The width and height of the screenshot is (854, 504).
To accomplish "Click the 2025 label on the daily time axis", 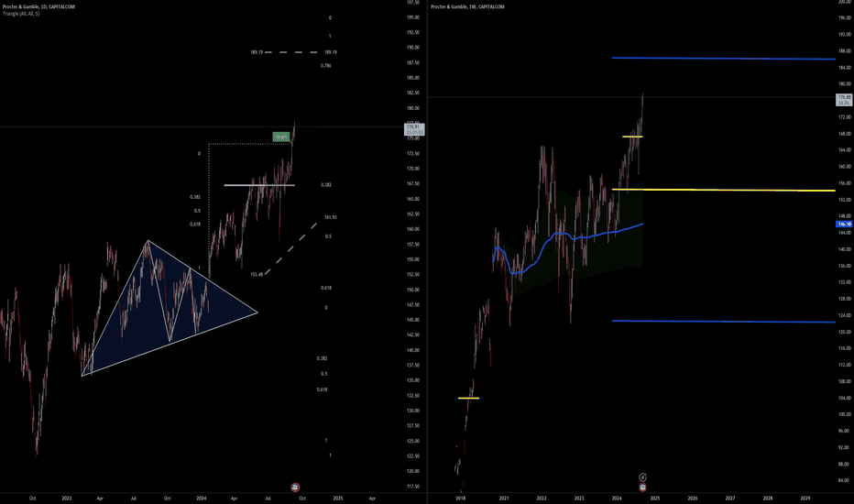I will pyautogui.click(x=338, y=498).
